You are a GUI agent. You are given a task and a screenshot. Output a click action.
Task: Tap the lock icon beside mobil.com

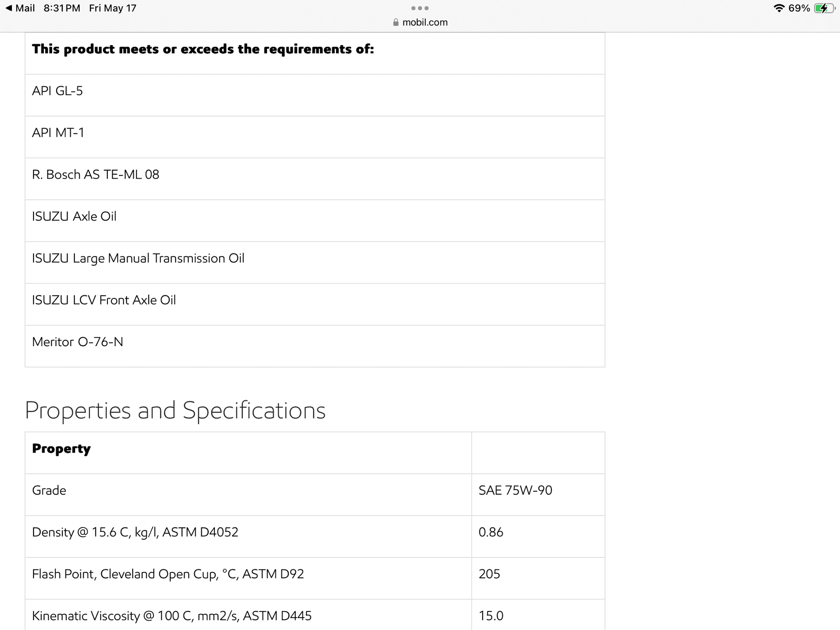coord(396,22)
